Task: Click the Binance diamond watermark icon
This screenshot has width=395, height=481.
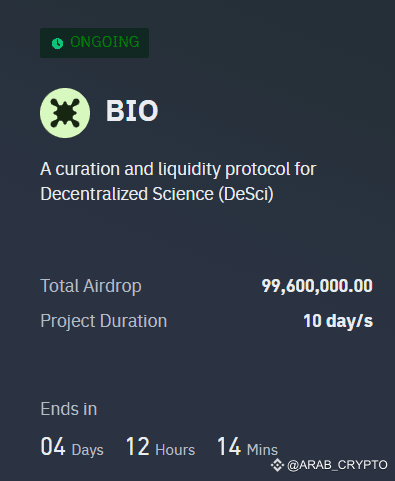Action: coord(277,465)
